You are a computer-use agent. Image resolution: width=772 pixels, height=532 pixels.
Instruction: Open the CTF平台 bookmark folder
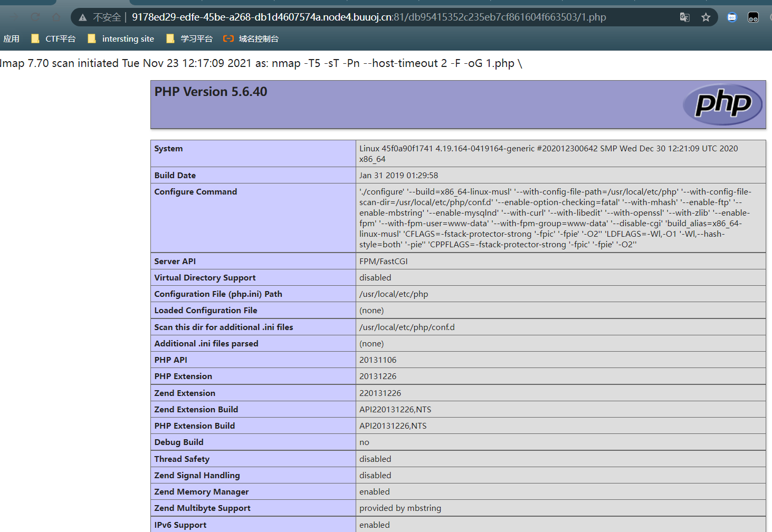click(53, 38)
